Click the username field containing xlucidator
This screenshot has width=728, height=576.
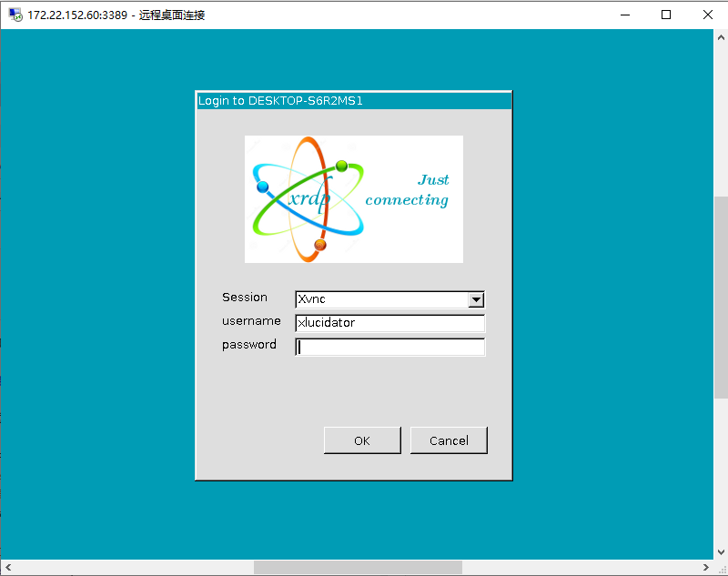(x=390, y=323)
